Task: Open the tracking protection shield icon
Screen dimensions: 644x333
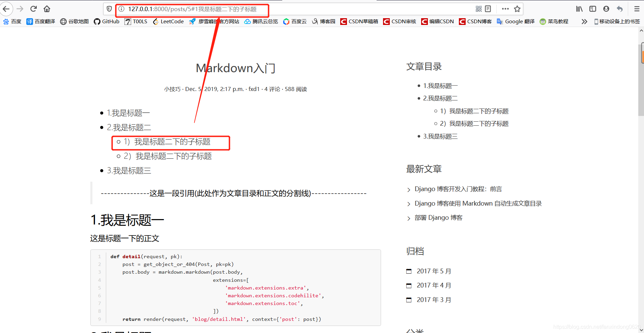Action: pyautogui.click(x=109, y=9)
